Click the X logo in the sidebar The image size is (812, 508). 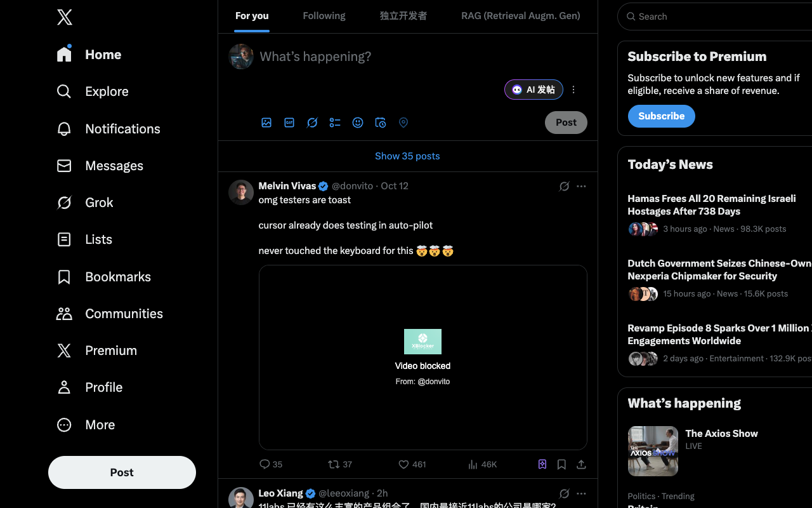(x=64, y=17)
